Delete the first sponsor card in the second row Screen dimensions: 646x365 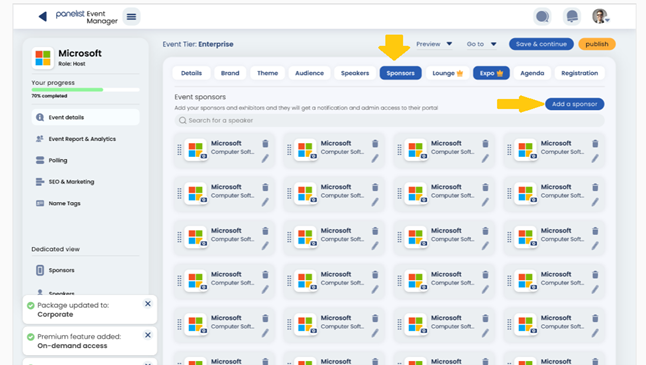pyautogui.click(x=265, y=187)
